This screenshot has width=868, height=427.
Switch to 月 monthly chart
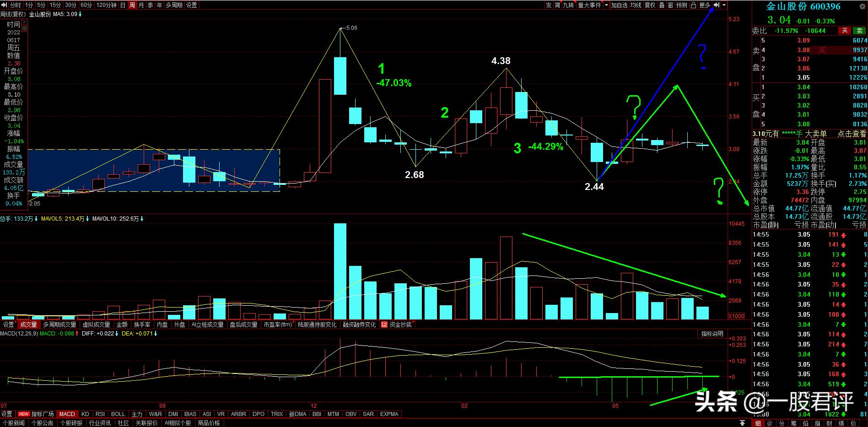pos(141,5)
